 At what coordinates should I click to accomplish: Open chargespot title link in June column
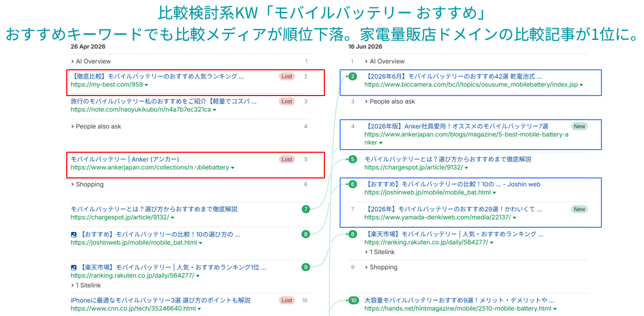(x=448, y=159)
